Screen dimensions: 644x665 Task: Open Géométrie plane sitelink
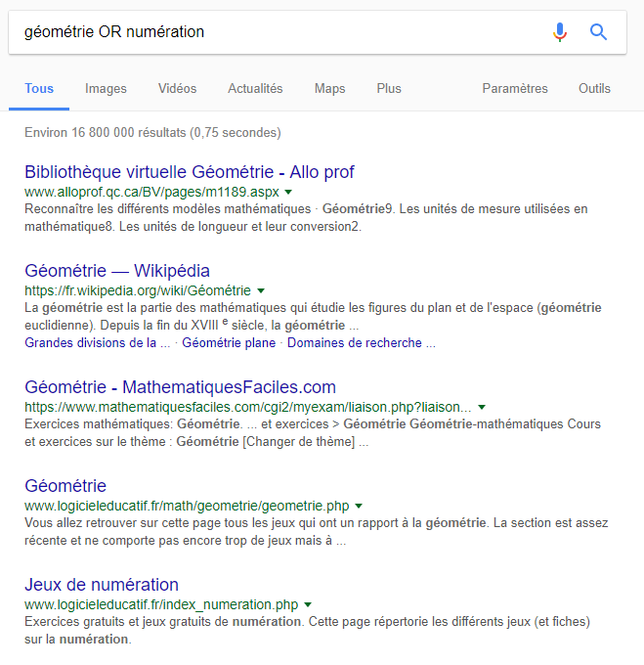click(229, 342)
